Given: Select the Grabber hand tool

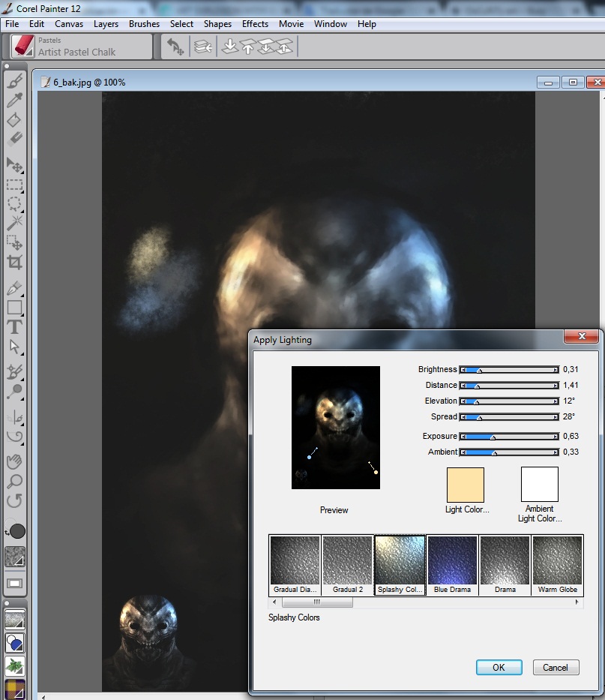Looking at the screenshot, I should point(14,461).
